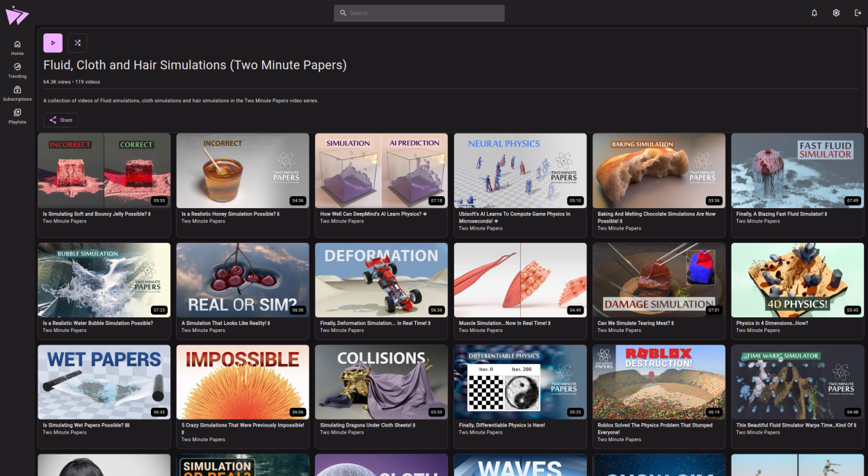Open the Damage Simulation meat thumbnail

(x=659, y=280)
